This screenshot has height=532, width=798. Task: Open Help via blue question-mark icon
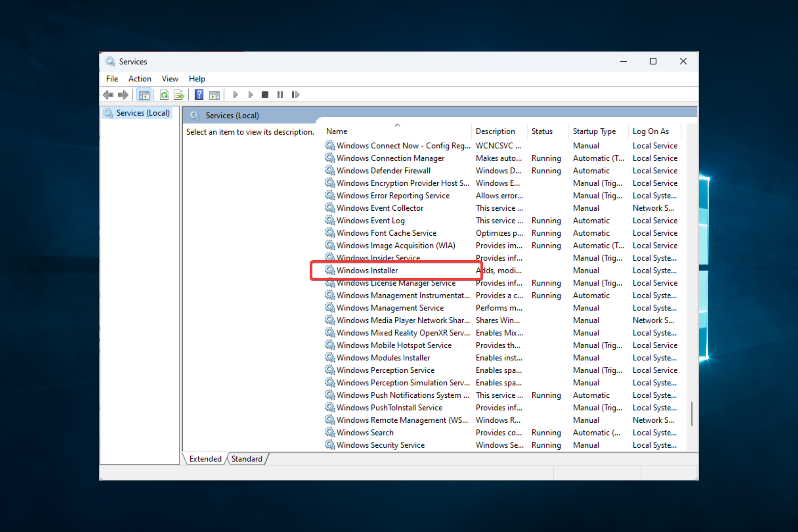[199, 95]
